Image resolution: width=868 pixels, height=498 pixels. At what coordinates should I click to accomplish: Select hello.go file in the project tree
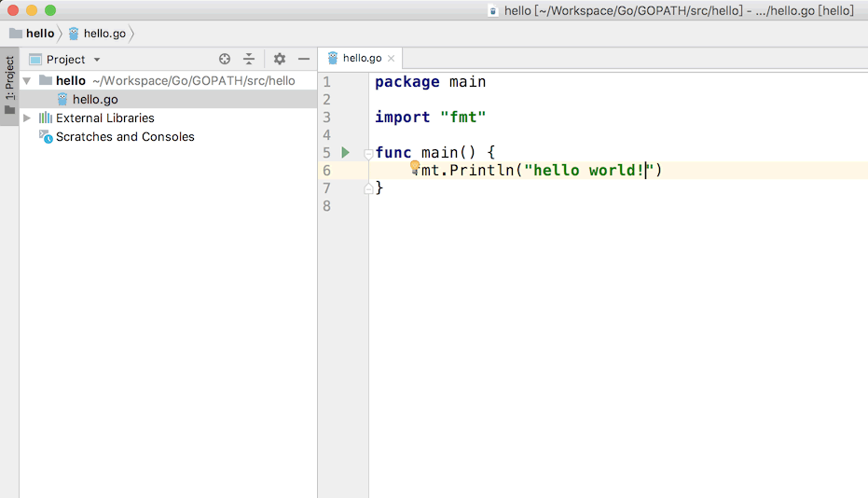pos(94,99)
